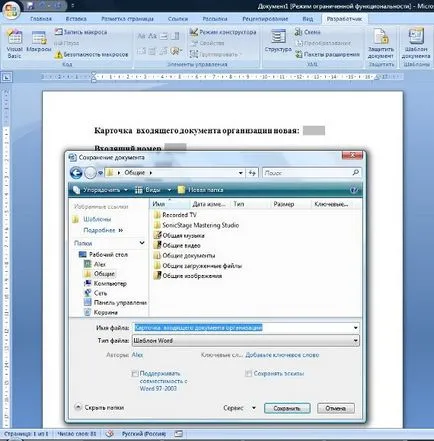The height and width of the screenshot is (441, 434).
Task: Sort by Размер column header
Action: coord(290,204)
